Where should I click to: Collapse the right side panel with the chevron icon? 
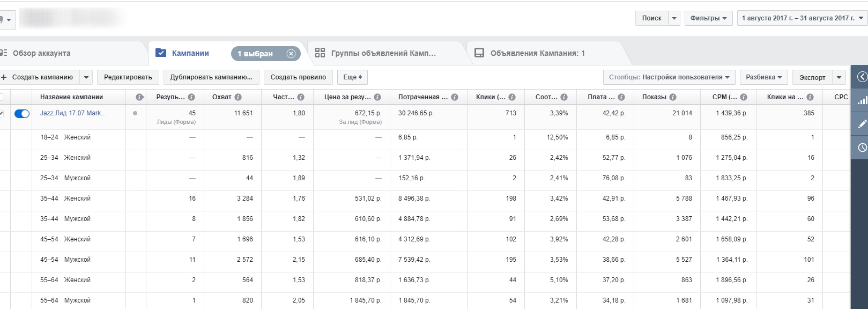click(862, 77)
